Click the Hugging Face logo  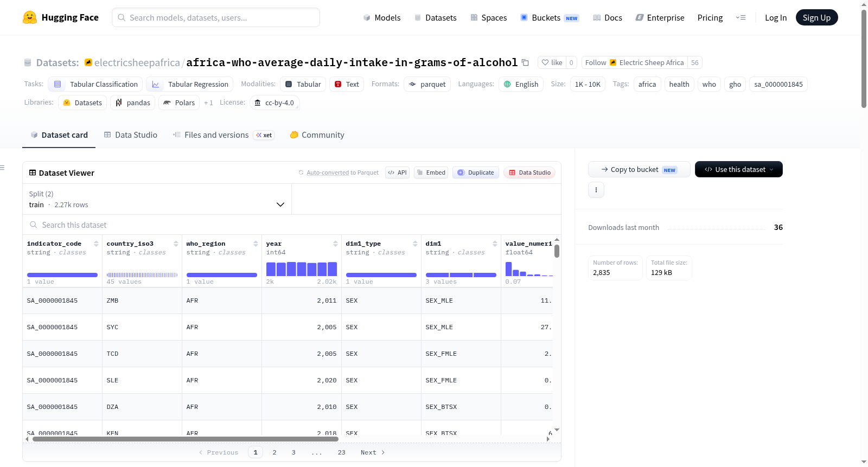tap(30, 17)
